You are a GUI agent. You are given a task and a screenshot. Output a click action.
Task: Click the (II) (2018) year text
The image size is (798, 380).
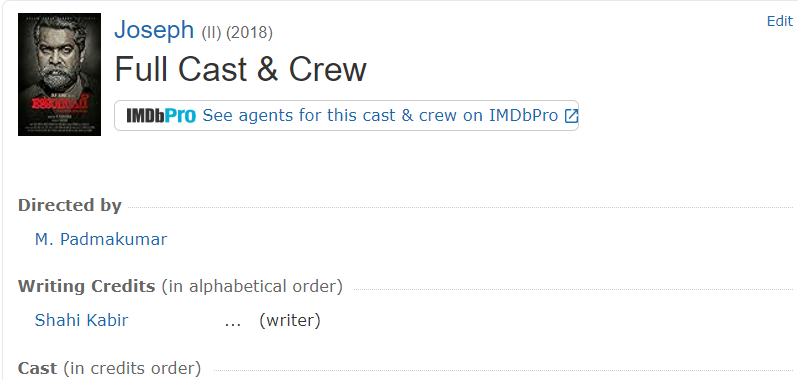coord(237,33)
